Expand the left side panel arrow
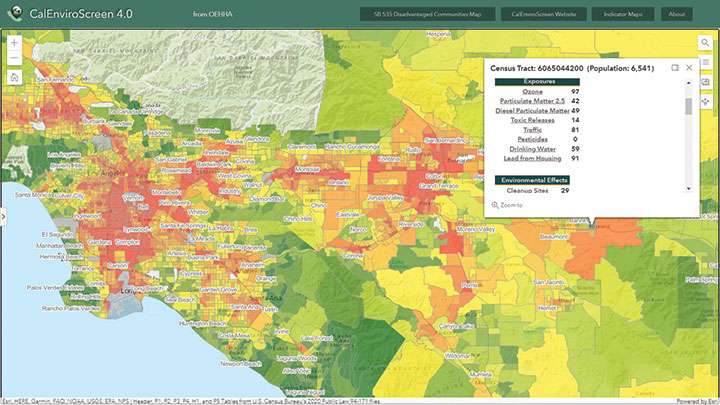This screenshot has height=405, width=720. [x=4, y=216]
